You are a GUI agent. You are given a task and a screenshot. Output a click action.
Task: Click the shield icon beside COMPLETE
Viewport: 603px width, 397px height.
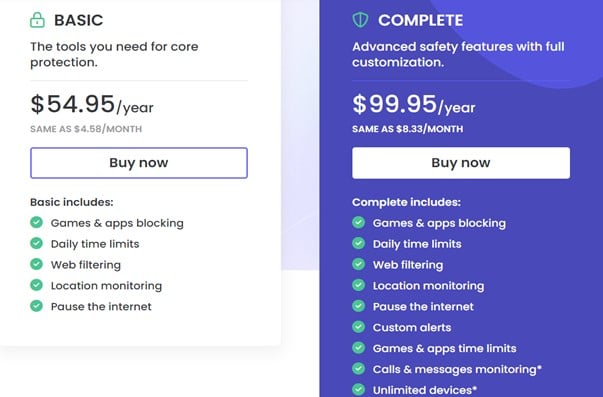point(360,20)
